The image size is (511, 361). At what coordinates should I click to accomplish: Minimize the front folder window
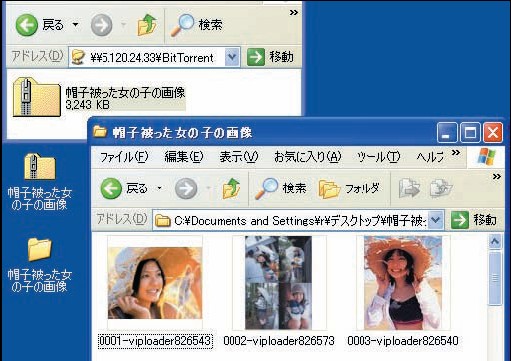coord(446,133)
